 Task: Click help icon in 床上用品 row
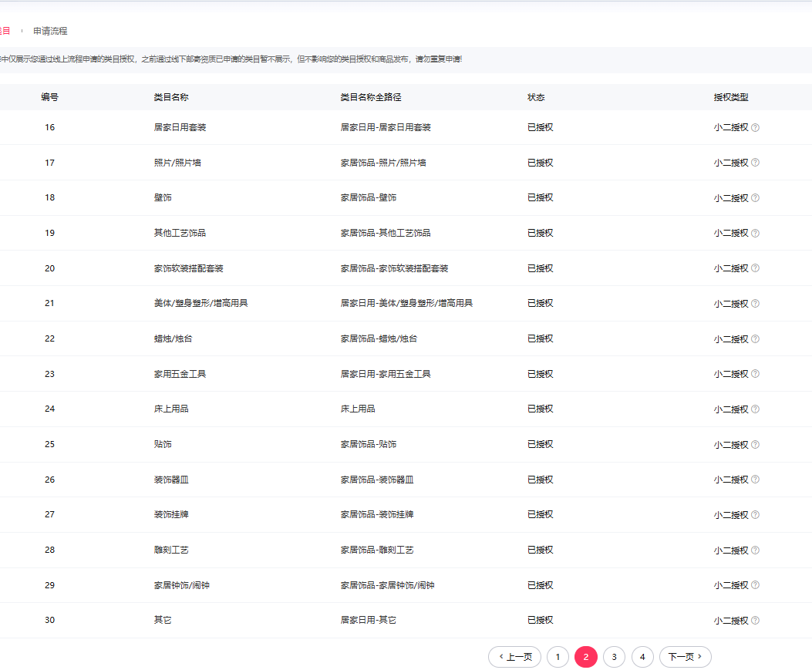(755, 409)
